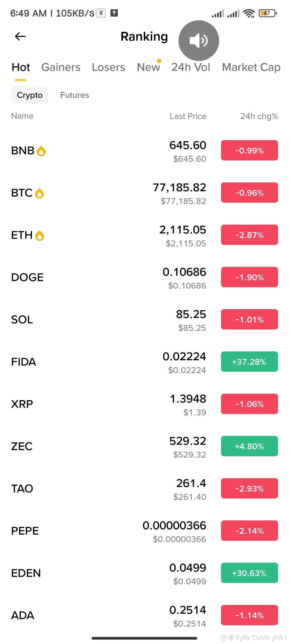Screen dimensions: 289x644
Task: Open the 24h Vol tab
Action: 191,67
